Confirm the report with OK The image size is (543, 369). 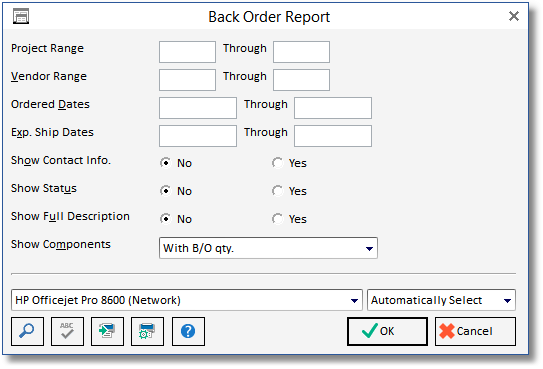[387, 331]
